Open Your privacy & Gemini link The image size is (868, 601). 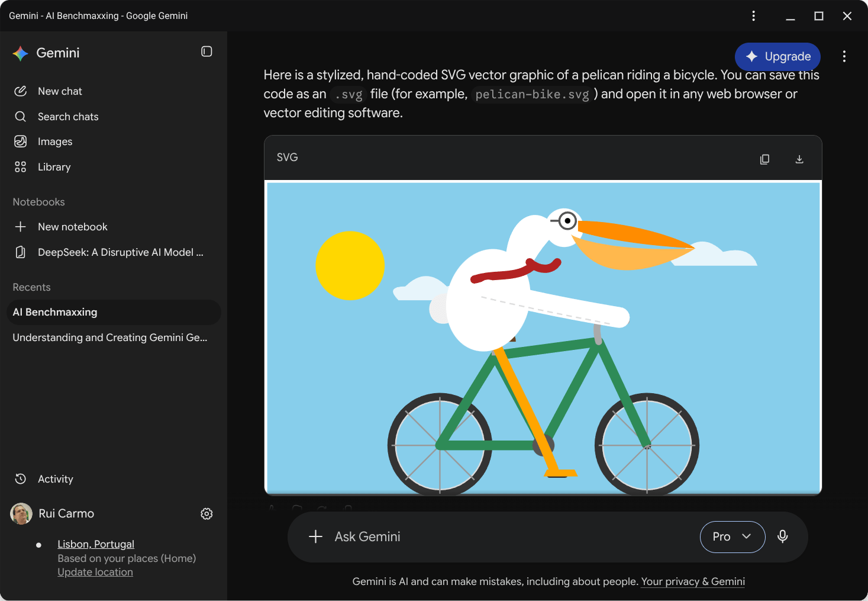tap(693, 581)
